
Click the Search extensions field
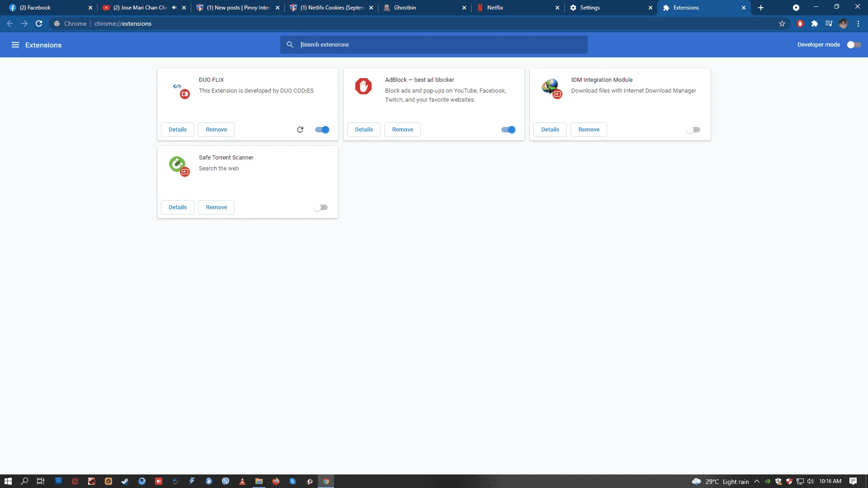coord(434,45)
